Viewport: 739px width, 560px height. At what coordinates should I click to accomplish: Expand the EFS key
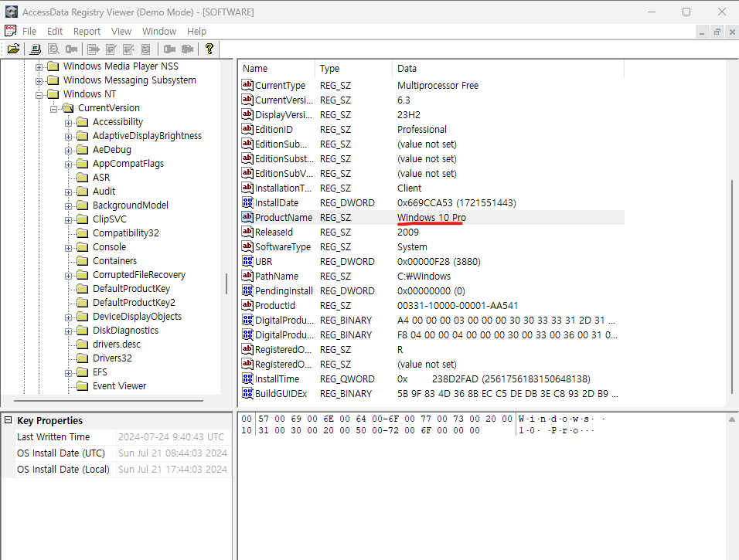[x=68, y=373]
